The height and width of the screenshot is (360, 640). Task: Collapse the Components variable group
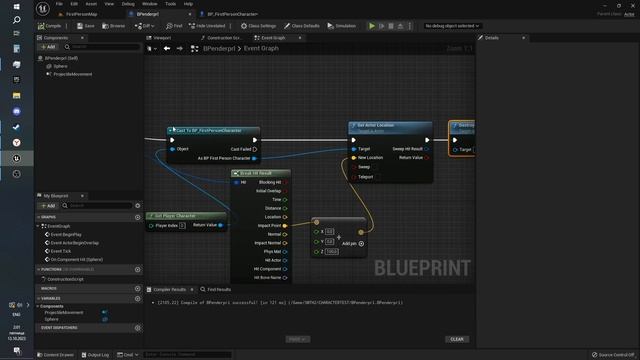click(38, 306)
